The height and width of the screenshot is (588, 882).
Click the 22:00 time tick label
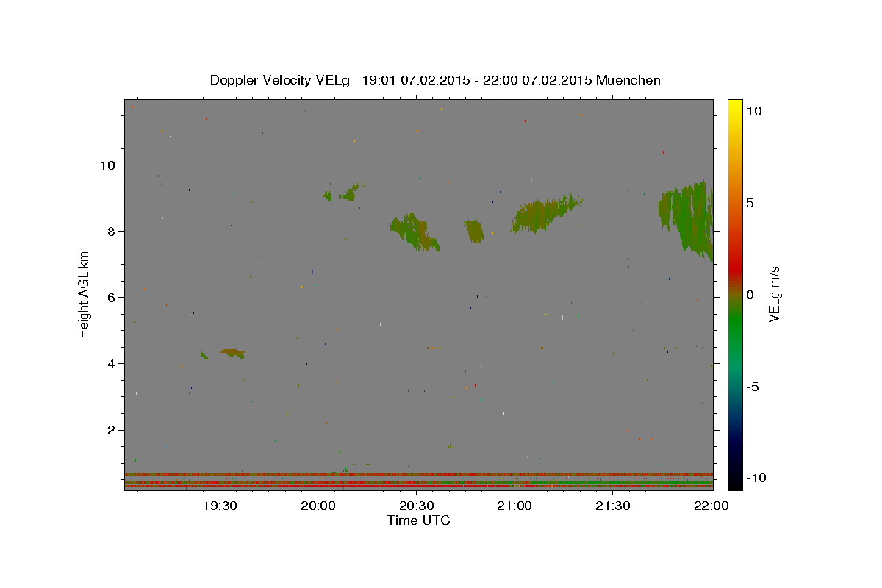[x=711, y=506]
